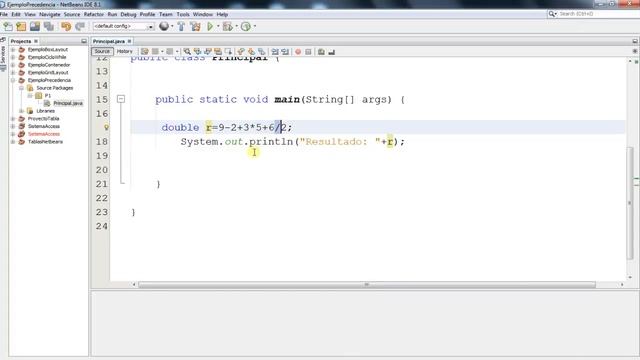Toggle Bookmark on current line
Viewport: 640px width, 360px height.
point(261,52)
